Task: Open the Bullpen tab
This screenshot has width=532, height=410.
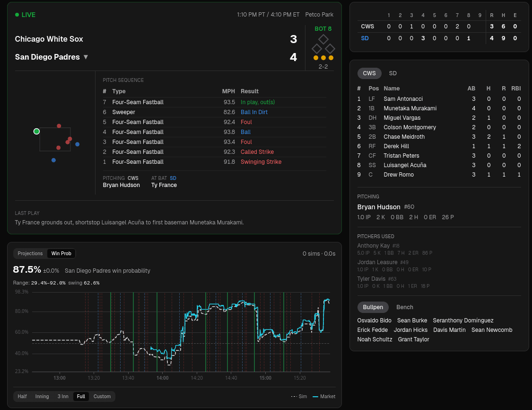Action: pyautogui.click(x=373, y=307)
